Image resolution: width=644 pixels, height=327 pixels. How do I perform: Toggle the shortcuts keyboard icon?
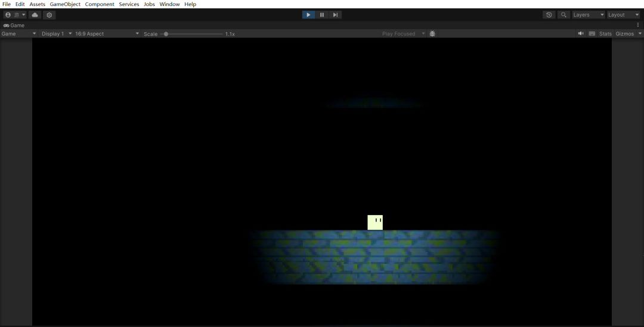[x=592, y=34]
